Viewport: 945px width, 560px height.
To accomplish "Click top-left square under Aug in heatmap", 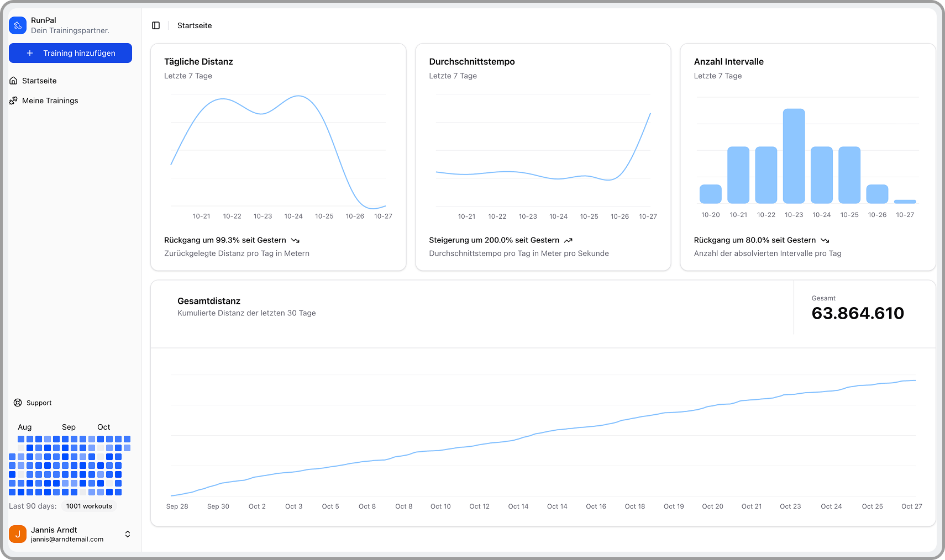I will pos(21,439).
